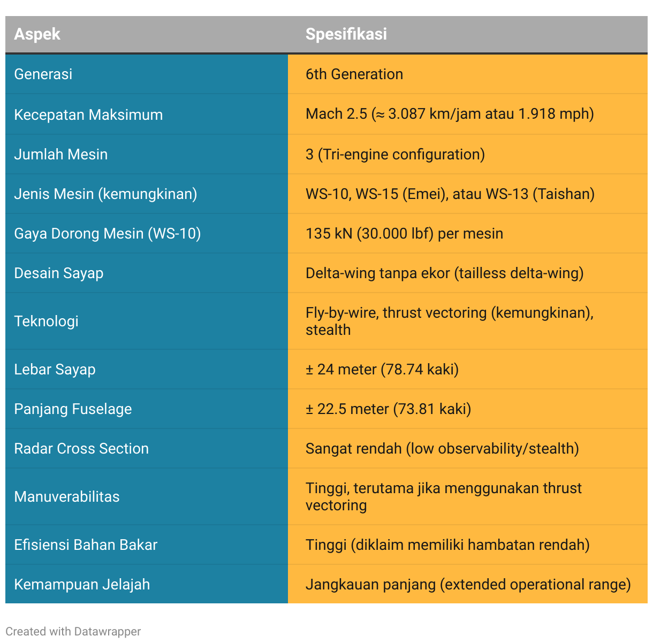Click the ± 22.5 meter fuselage value
Screen dimensions: 653x644
388,409
